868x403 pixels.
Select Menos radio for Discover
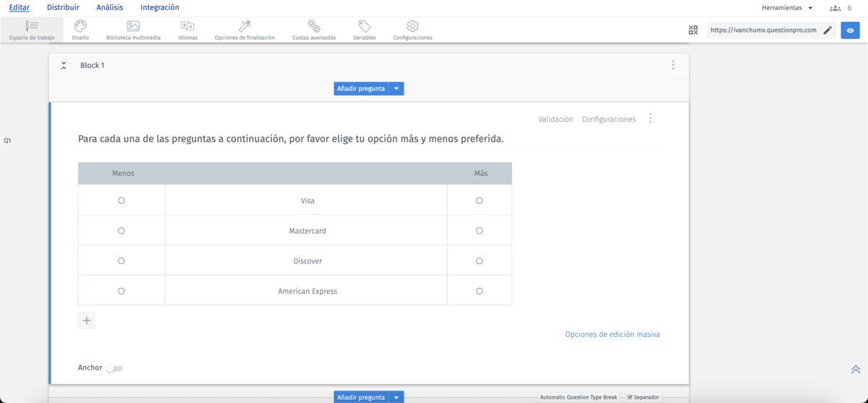122,261
